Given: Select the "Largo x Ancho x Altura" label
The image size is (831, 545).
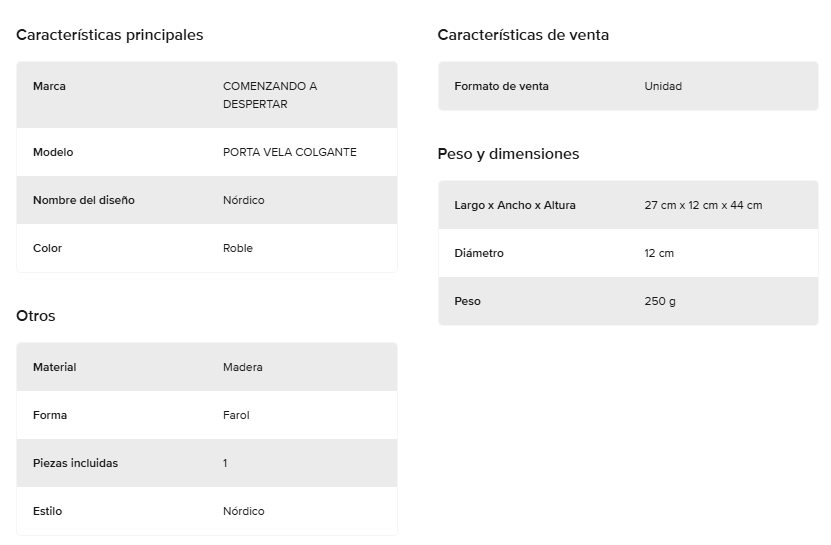Looking at the screenshot, I should coord(514,205).
